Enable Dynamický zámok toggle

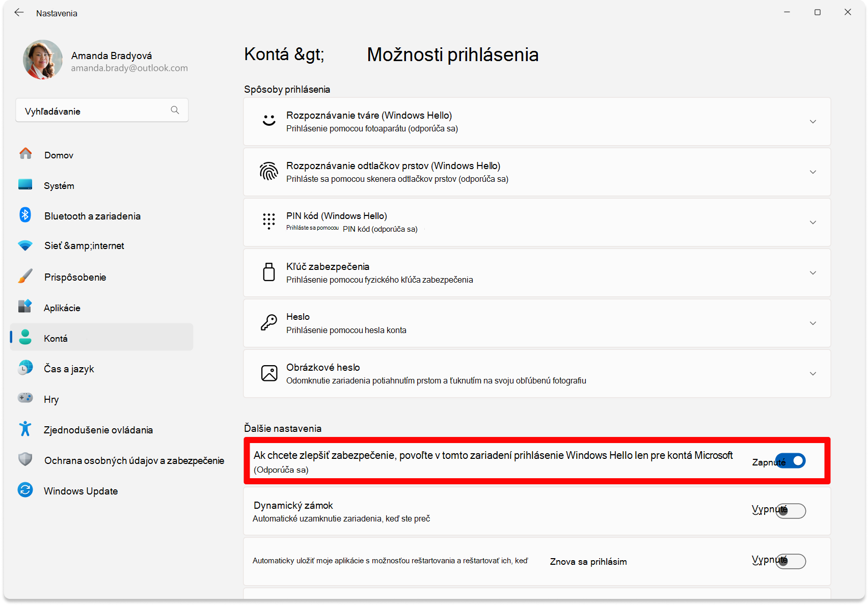tap(791, 511)
